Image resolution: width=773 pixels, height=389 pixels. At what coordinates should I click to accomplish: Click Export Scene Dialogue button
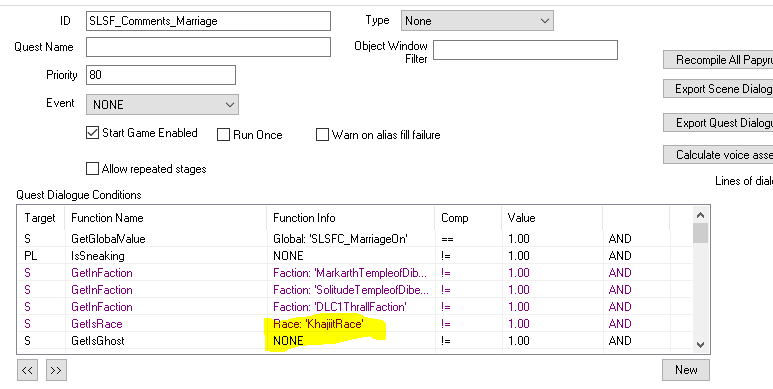coord(718,89)
